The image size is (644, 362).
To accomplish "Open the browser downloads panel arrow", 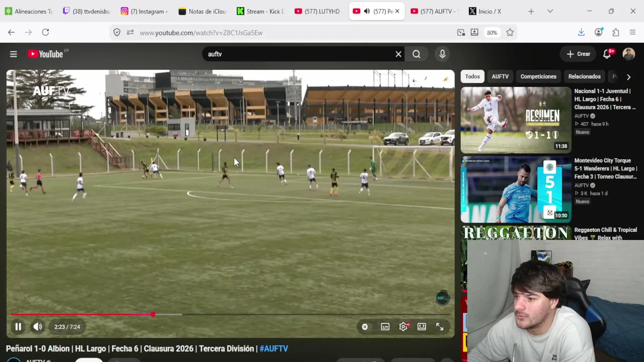I will (x=581, y=32).
